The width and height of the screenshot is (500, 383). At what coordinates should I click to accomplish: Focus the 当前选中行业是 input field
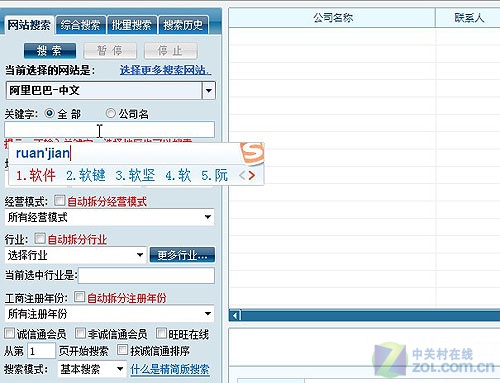click(x=146, y=276)
